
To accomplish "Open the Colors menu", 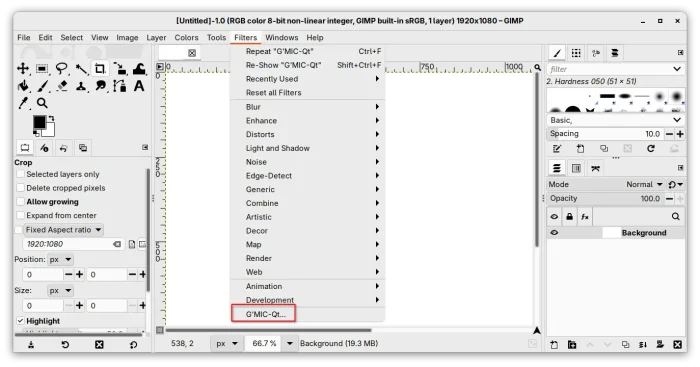I will click(186, 38).
